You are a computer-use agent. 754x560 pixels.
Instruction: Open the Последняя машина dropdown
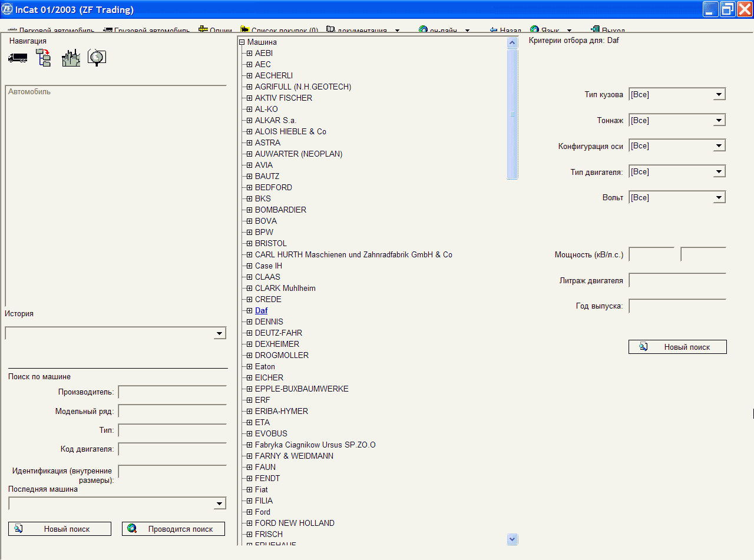tap(220, 503)
